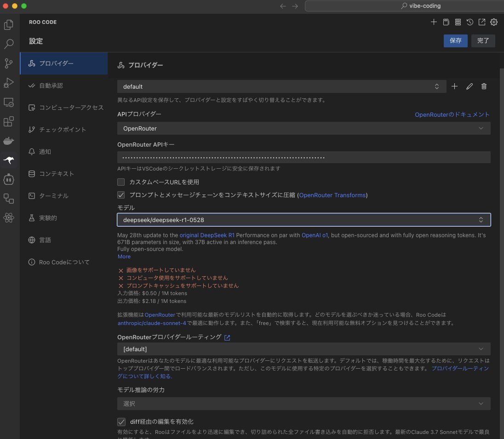Open the robot assistant icon in activity bar
The width and height of the screenshot is (504, 439).
pos(9,179)
